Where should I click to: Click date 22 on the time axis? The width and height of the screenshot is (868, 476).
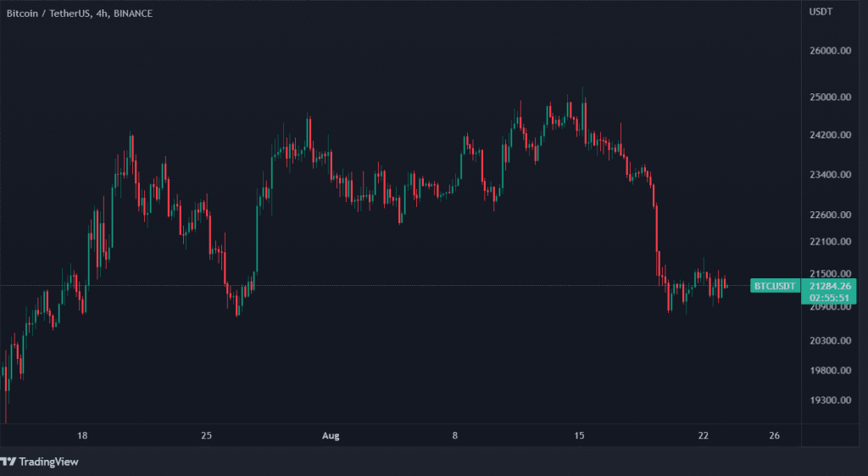[703, 435]
